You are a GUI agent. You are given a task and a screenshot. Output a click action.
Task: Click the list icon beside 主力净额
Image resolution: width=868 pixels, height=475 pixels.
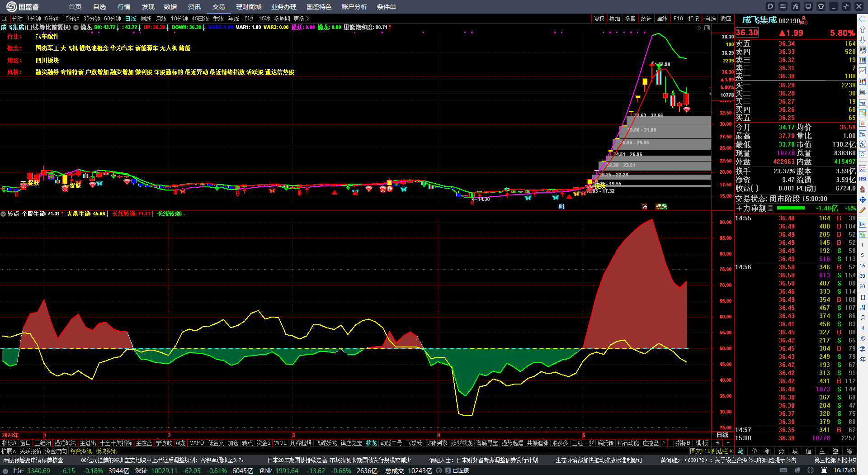(x=770, y=208)
